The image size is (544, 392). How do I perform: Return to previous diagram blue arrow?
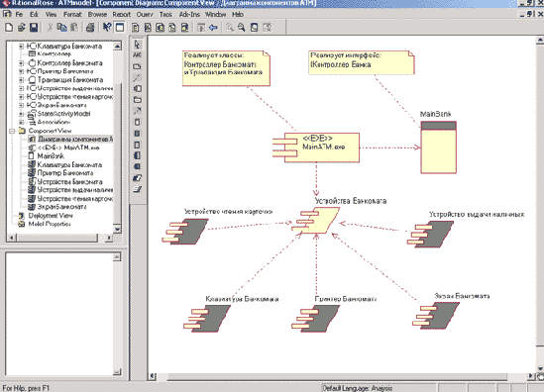[213, 28]
